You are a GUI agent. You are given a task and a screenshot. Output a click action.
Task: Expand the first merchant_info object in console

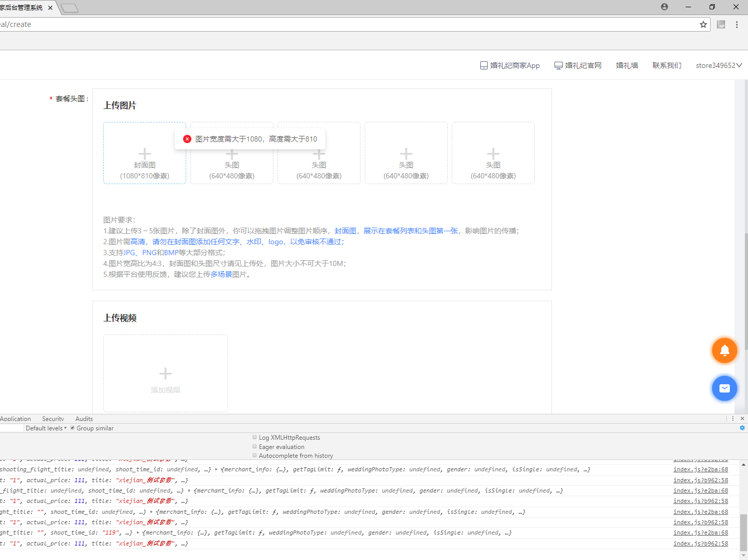click(216, 469)
